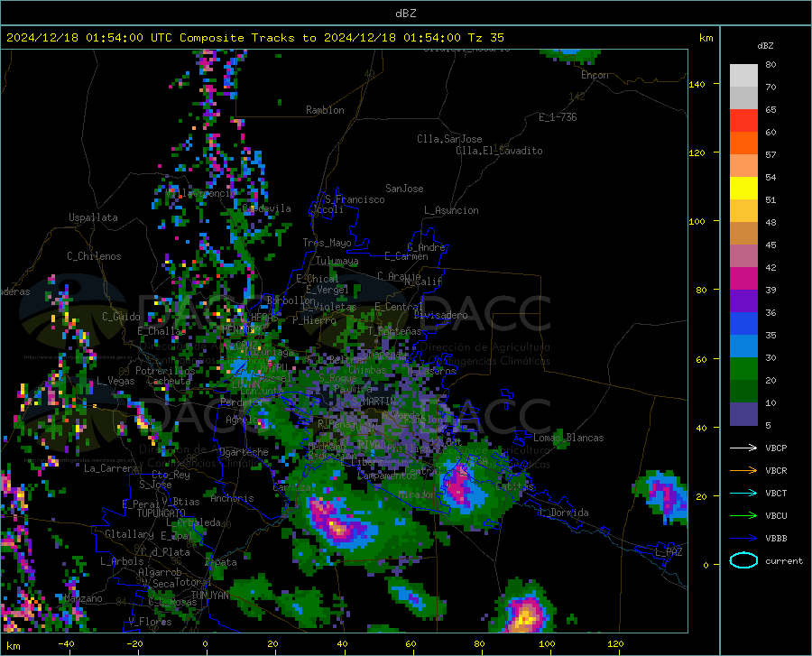Click the Encon label
812x656 pixels.
595,75
